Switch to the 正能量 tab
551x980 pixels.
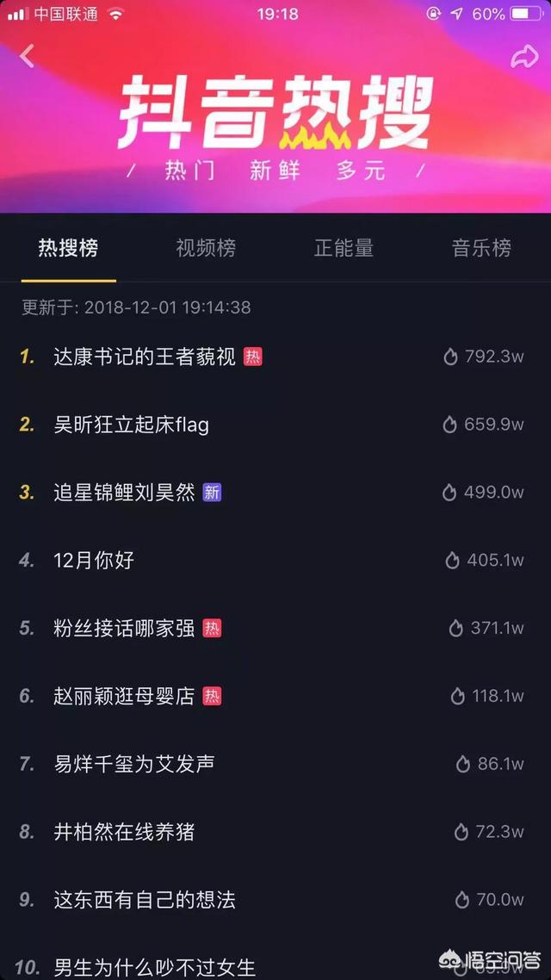(344, 248)
